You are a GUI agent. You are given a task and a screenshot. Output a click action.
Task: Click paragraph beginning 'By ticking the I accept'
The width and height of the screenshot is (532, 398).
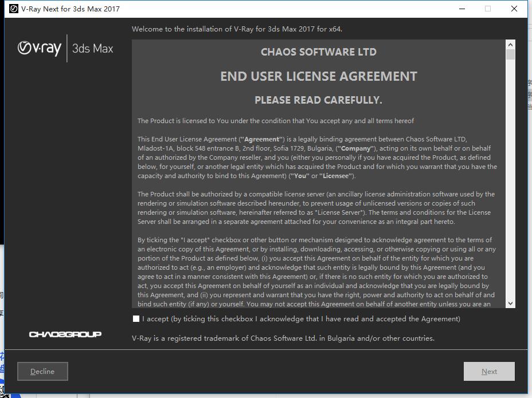coord(317,272)
